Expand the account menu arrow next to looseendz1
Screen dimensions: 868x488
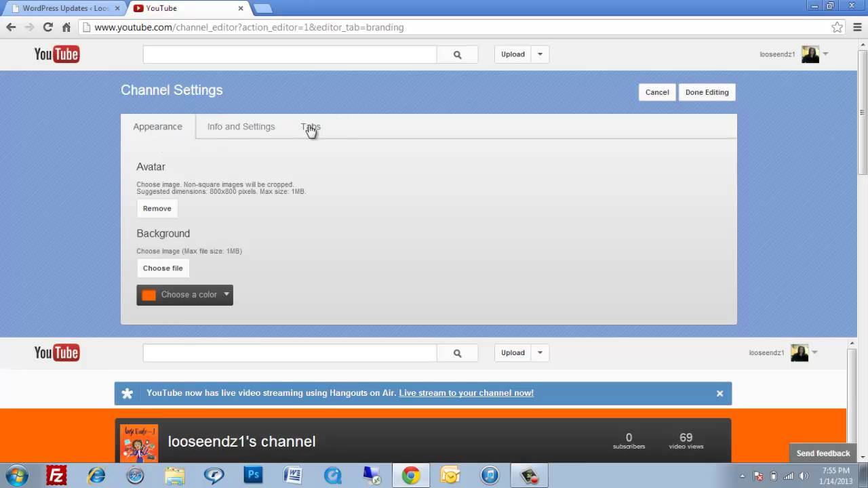pyautogui.click(x=825, y=54)
